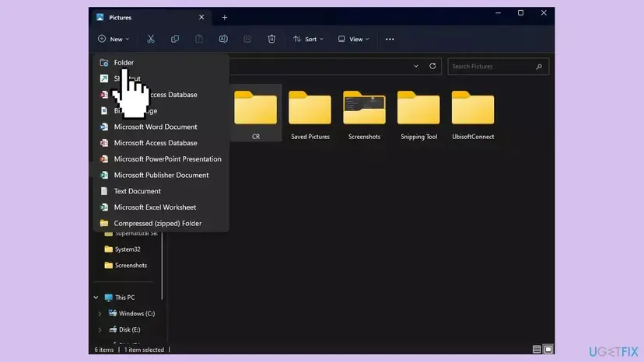Choose Microsoft Publisher Document from menu
644x362 pixels.
161,175
